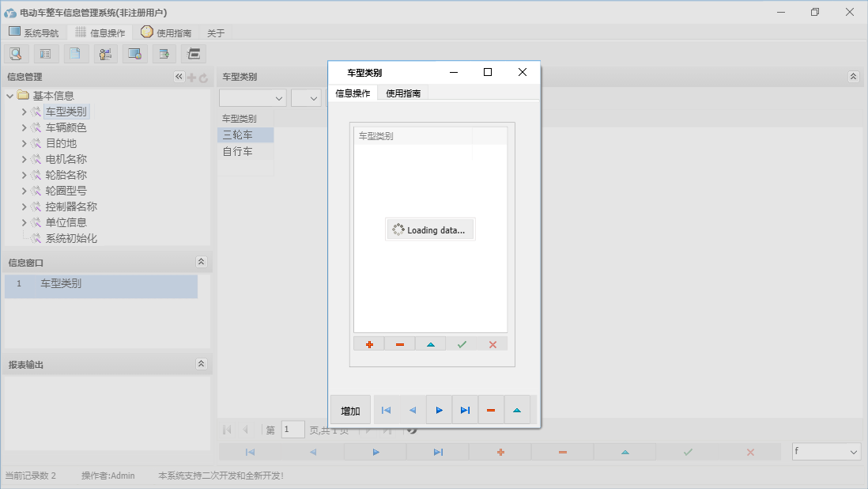The image size is (868, 489).
Task: Click the monitor/display icon on the toolbar
Action: point(134,53)
